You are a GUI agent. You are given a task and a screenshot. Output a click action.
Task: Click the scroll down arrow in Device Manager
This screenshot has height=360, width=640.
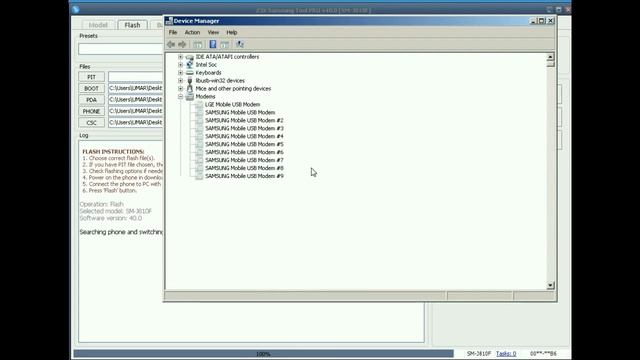coord(550,285)
